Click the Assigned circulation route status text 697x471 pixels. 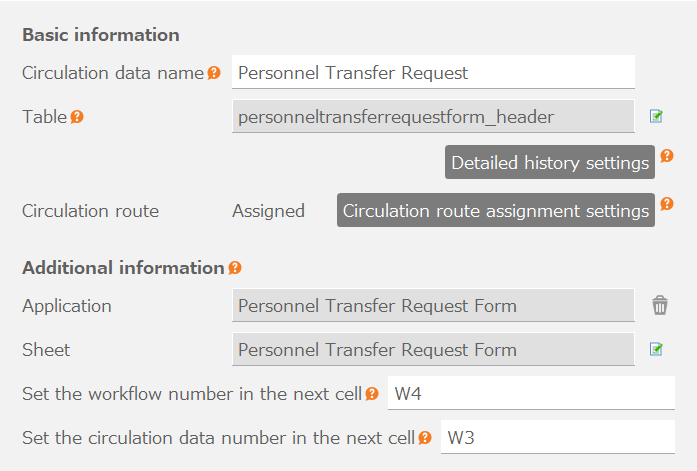(268, 211)
